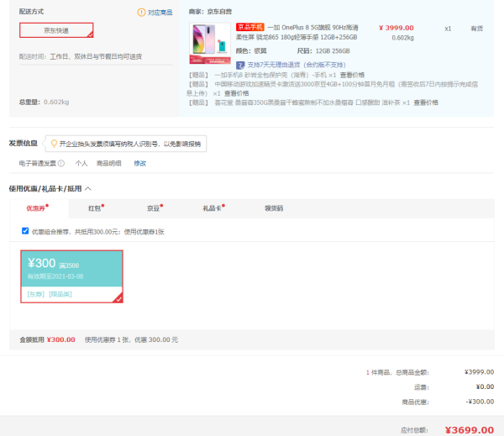This screenshot has width=504, height=436.
Task: Click the [东券] [限品类] coupon tags
Action: tap(50, 294)
